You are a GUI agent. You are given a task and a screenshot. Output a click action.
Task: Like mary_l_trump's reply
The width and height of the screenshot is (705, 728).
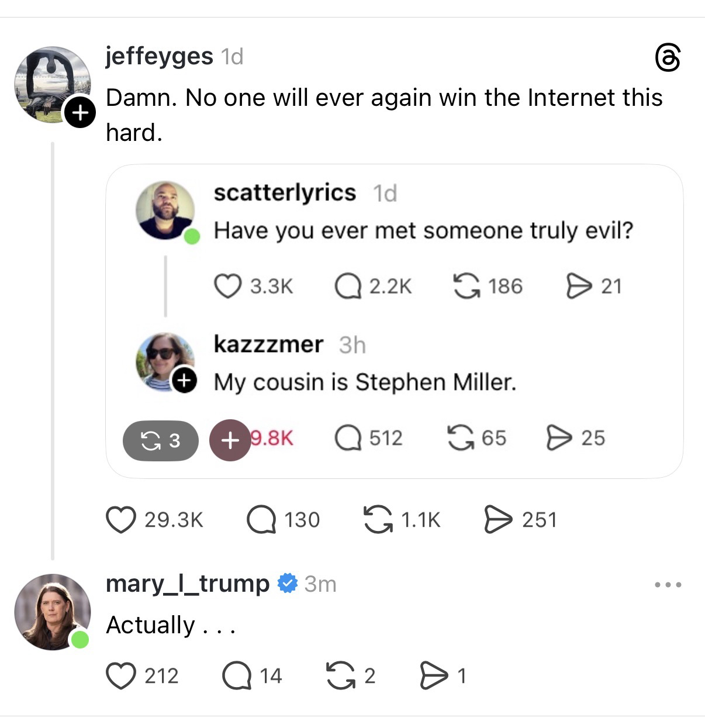coord(120,676)
